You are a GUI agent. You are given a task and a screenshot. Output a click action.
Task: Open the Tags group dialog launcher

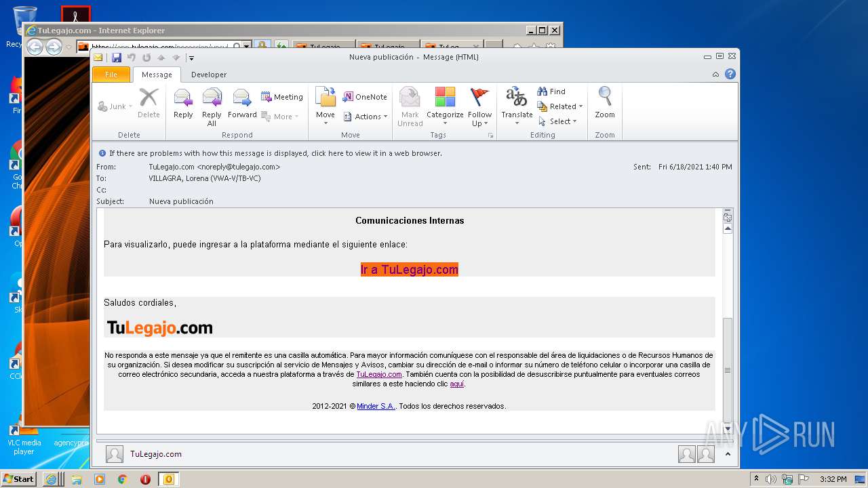[x=490, y=136]
